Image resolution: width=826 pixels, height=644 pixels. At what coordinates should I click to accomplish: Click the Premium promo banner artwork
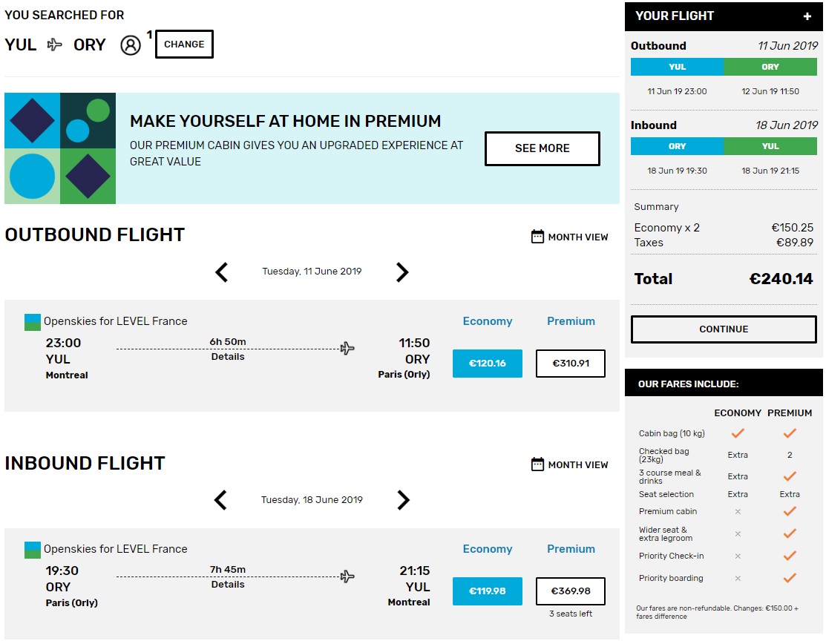(x=60, y=148)
